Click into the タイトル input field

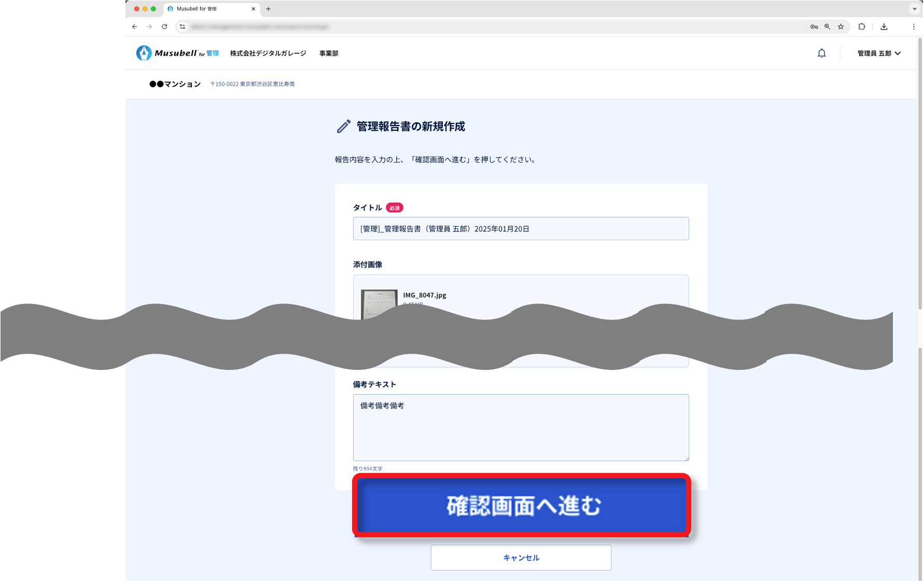point(521,229)
